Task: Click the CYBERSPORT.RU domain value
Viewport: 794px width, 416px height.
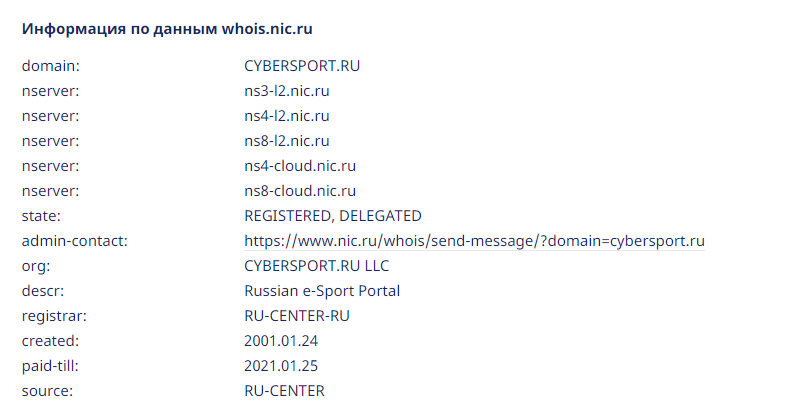Action: point(301,66)
